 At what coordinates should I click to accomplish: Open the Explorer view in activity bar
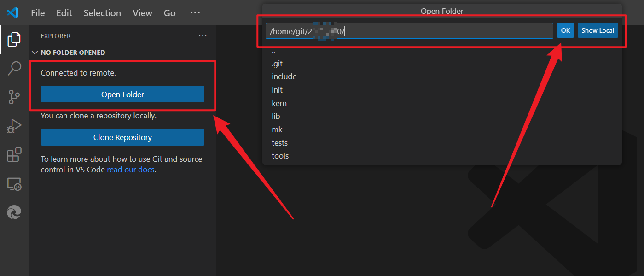[14, 40]
